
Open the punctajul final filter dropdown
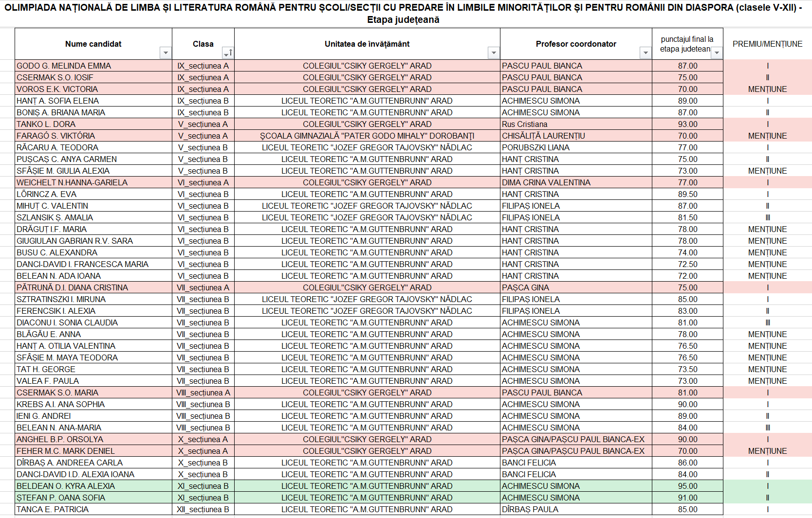[x=717, y=53]
